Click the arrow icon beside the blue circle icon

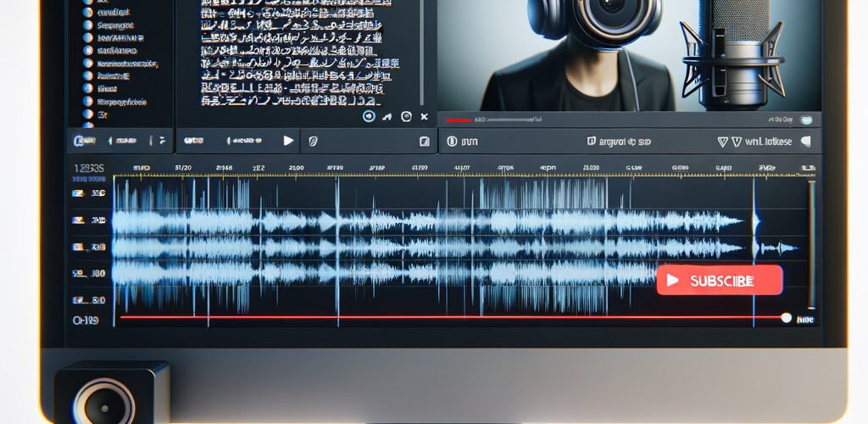pyautogui.click(x=387, y=116)
